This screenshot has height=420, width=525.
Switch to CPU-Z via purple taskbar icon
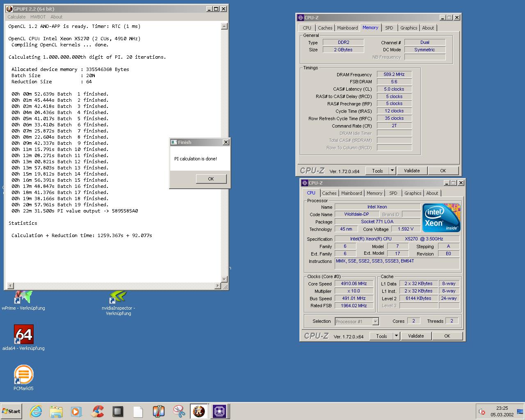click(x=219, y=411)
